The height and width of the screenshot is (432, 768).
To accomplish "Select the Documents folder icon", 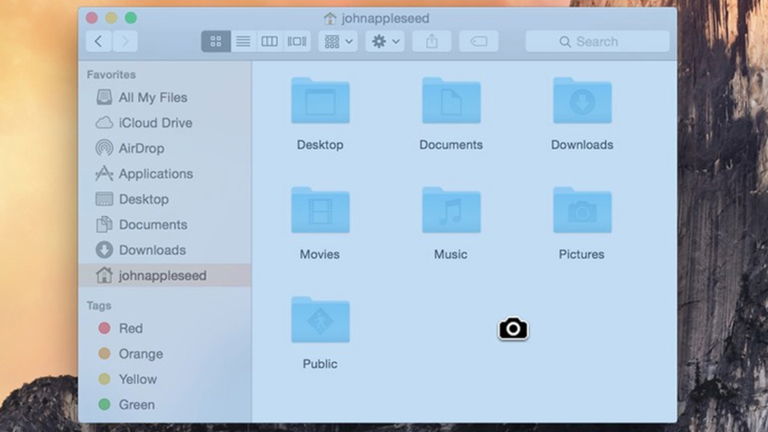I will tap(451, 100).
